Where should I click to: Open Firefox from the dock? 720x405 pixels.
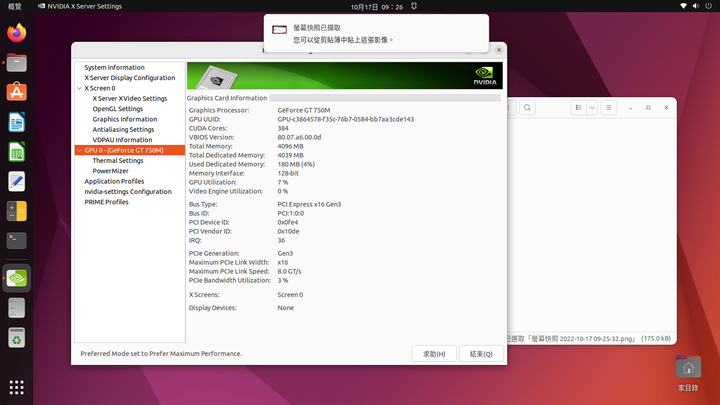[17, 33]
